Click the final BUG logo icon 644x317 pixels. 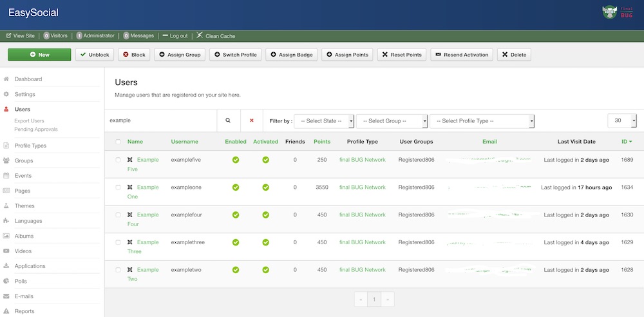(x=611, y=12)
